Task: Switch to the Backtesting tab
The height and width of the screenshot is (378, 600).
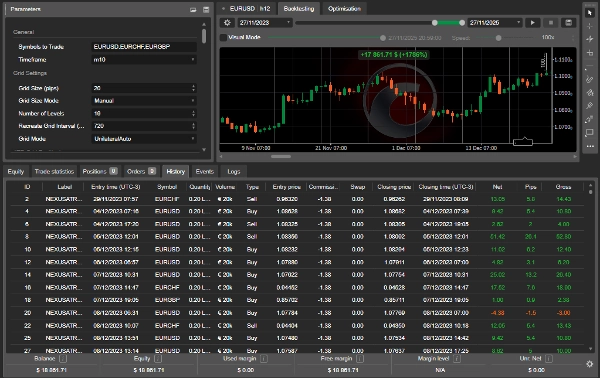Action: (299, 8)
